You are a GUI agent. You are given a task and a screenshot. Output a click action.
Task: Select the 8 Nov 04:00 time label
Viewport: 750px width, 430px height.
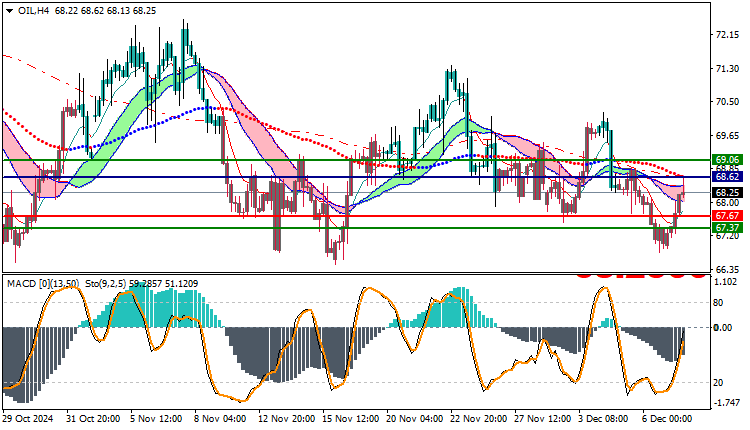click(220, 419)
